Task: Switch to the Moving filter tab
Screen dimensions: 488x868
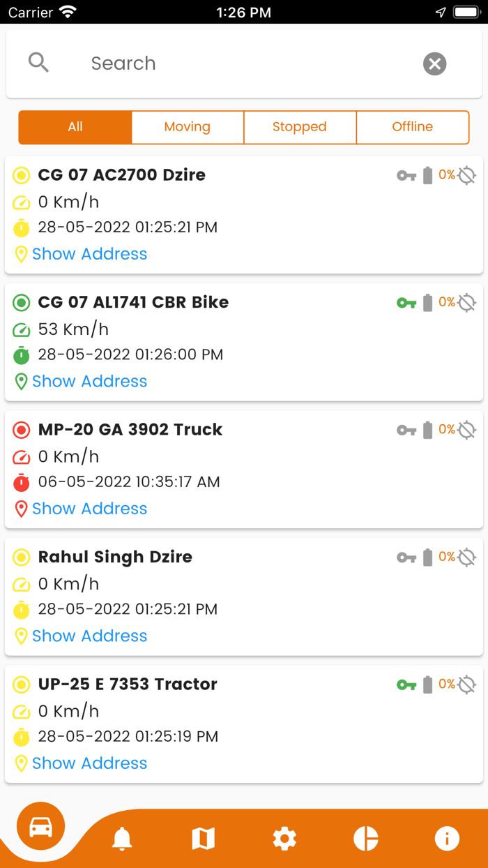Action: pos(188,127)
